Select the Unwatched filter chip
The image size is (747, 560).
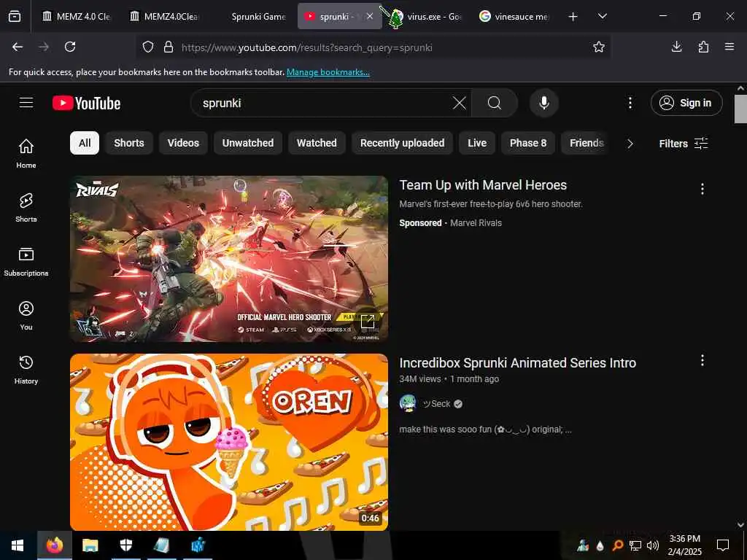click(248, 143)
